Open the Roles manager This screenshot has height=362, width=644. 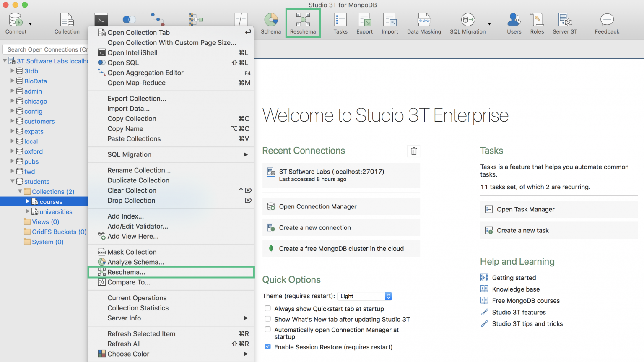point(537,23)
